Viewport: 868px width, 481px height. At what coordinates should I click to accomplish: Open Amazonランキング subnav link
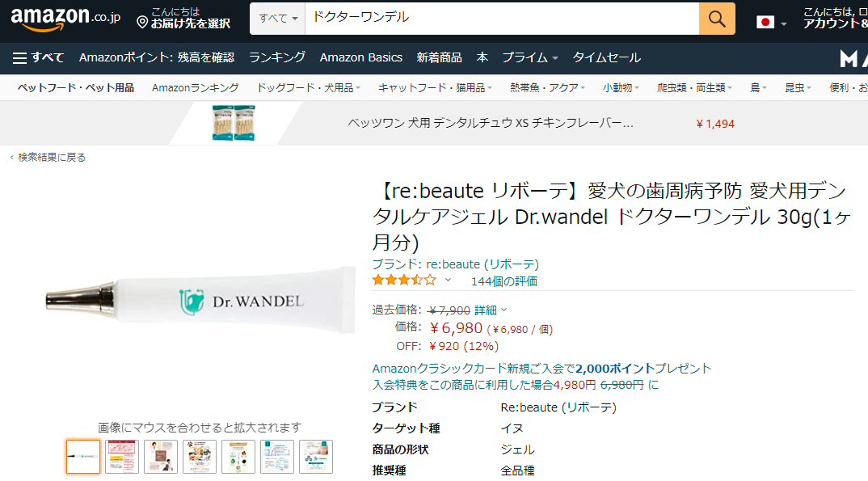196,87
